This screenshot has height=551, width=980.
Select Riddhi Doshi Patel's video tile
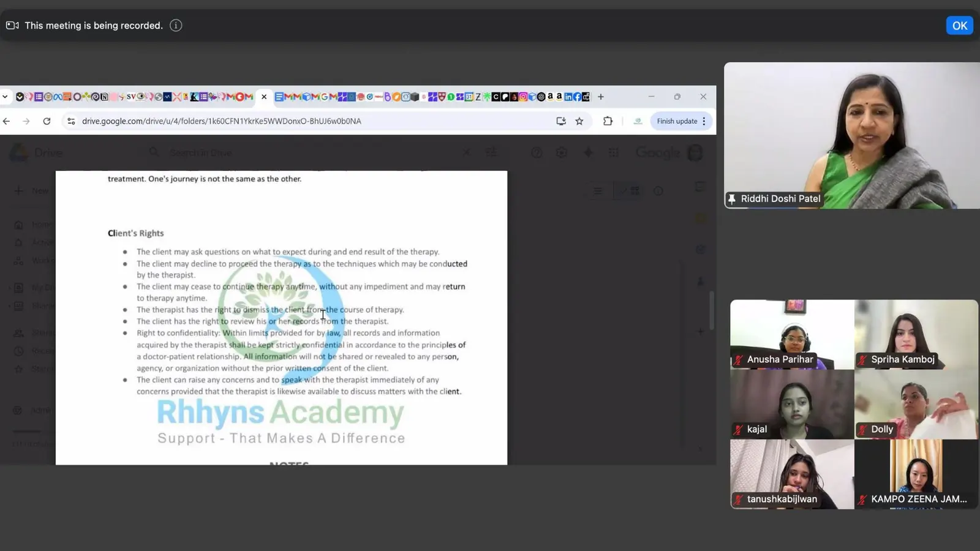click(x=852, y=135)
